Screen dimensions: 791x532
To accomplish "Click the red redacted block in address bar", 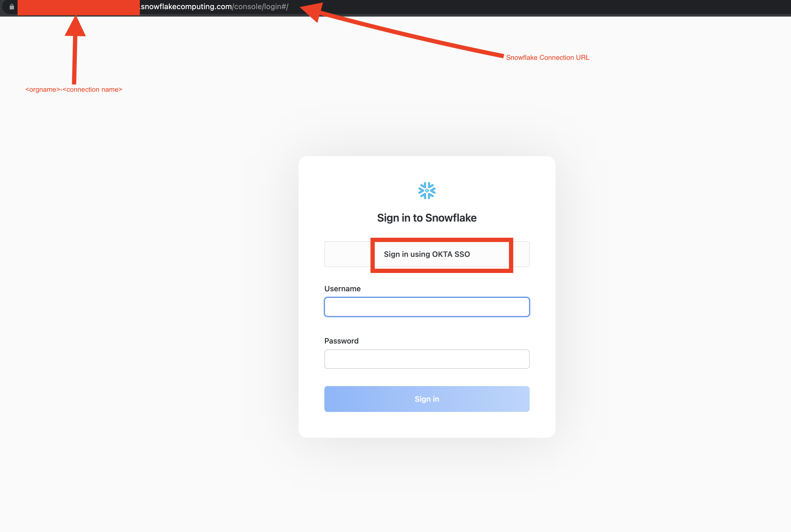I will click(78, 8).
